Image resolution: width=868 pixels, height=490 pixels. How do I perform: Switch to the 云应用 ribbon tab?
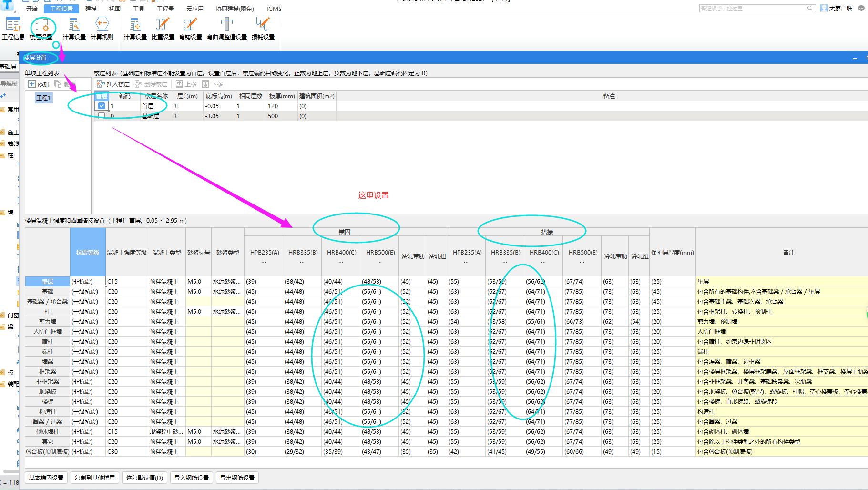(x=195, y=9)
